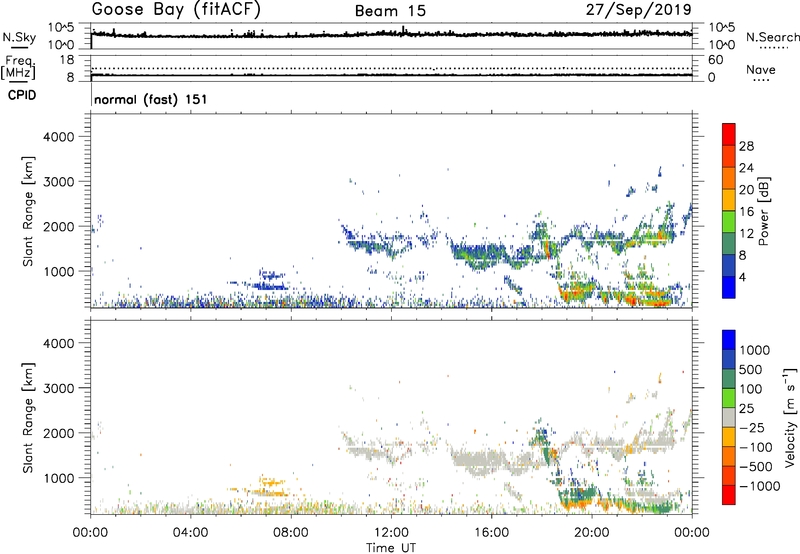
Task: Click the 'Velocity [m s-1]' color bar label
Action: 790,417
